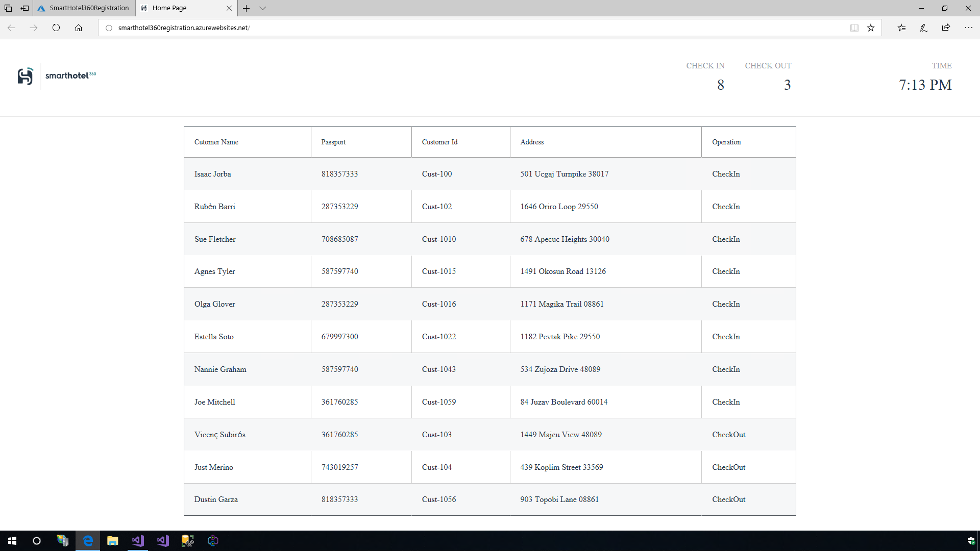Click the browser refresh icon

click(56, 28)
